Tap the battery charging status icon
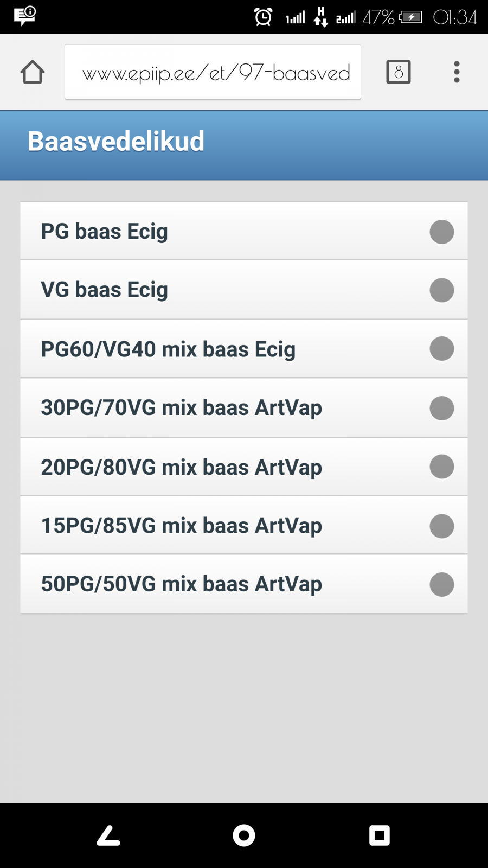The height and width of the screenshot is (868, 488). (410, 17)
